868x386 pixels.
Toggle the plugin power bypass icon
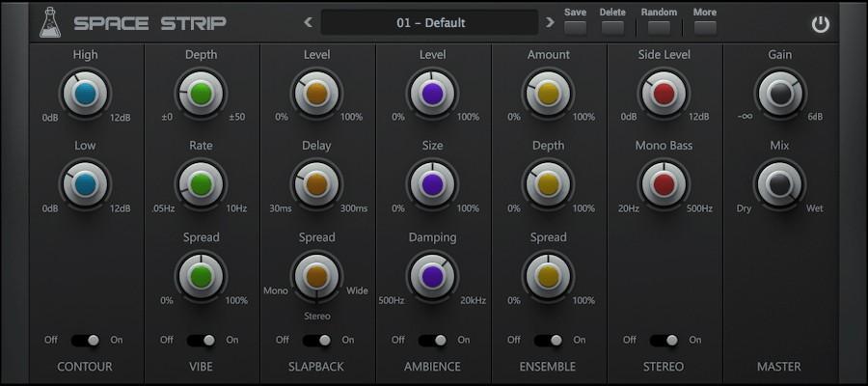pos(820,24)
